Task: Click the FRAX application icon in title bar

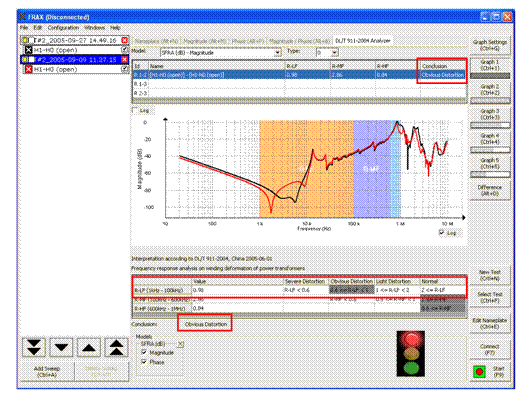Action: tap(22, 17)
